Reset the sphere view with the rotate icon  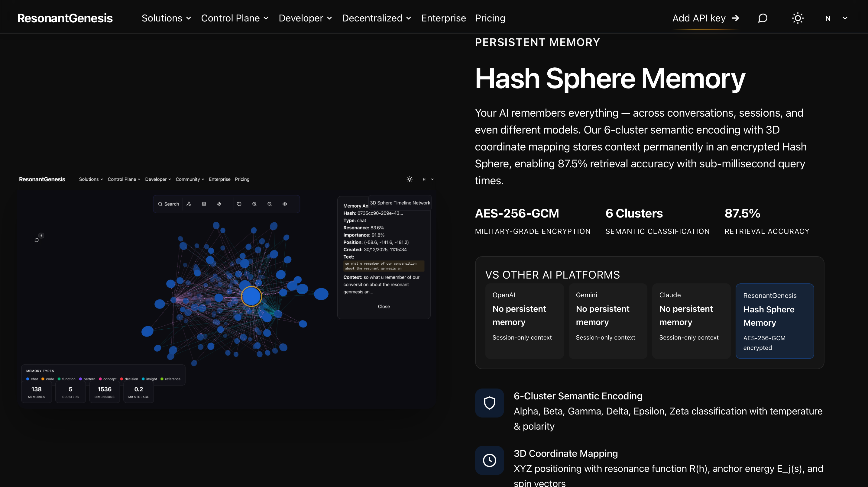click(x=239, y=204)
